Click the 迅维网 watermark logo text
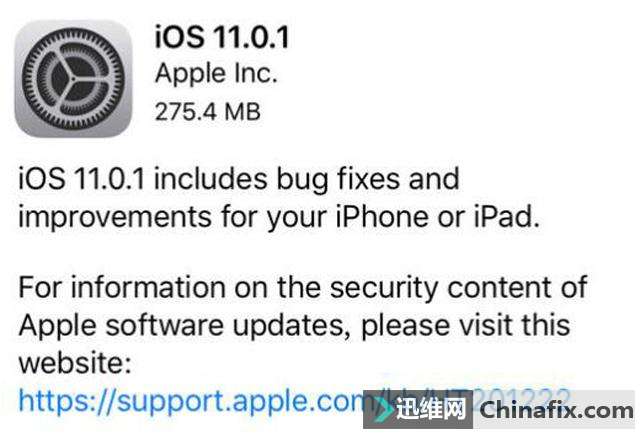 point(430,410)
